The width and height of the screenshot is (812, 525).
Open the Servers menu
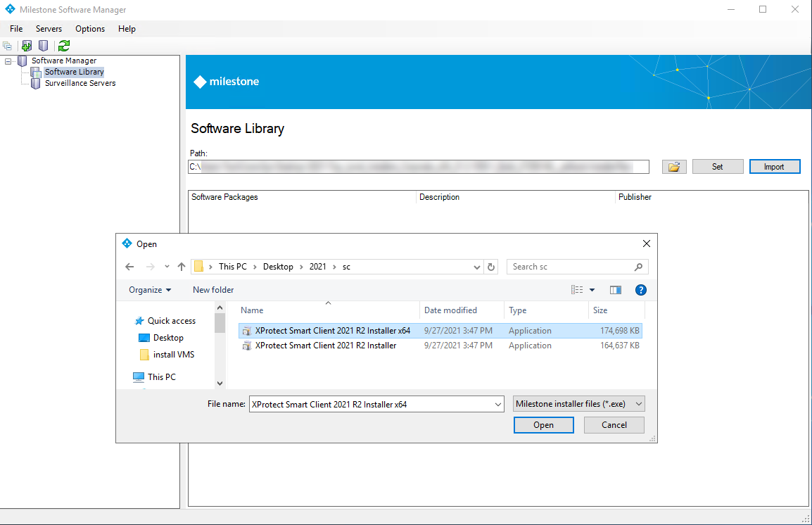49,29
